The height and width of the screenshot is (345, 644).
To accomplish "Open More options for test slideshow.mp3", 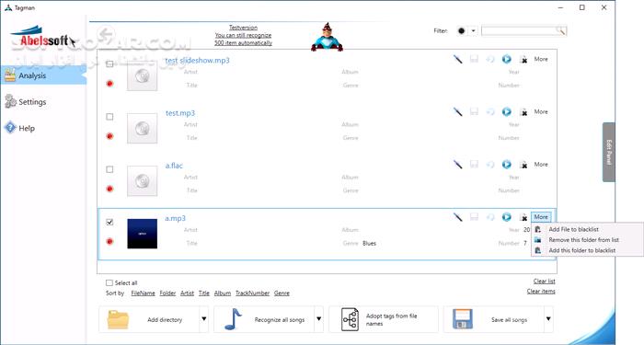I will [541, 59].
